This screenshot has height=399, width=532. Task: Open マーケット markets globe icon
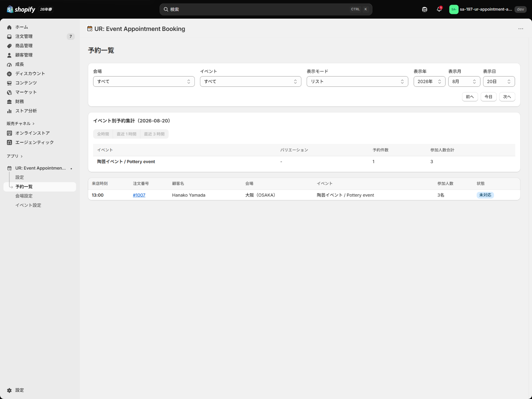[x=9, y=92]
